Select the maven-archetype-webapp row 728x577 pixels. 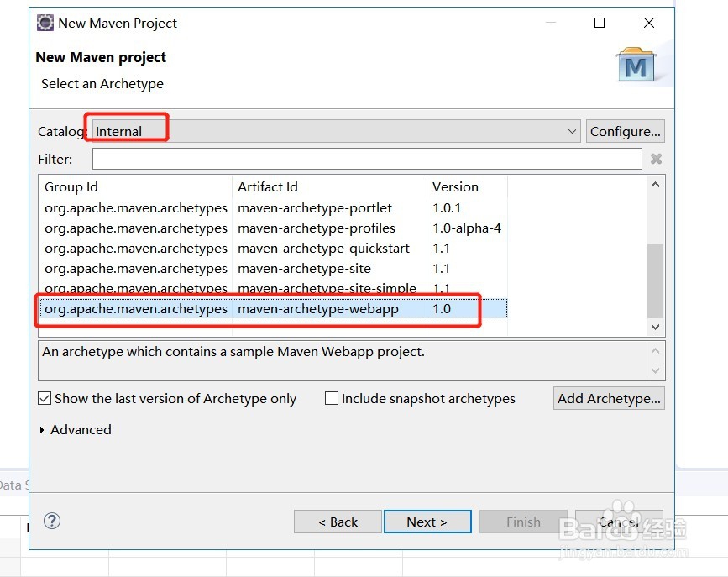[x=318, y=309]
